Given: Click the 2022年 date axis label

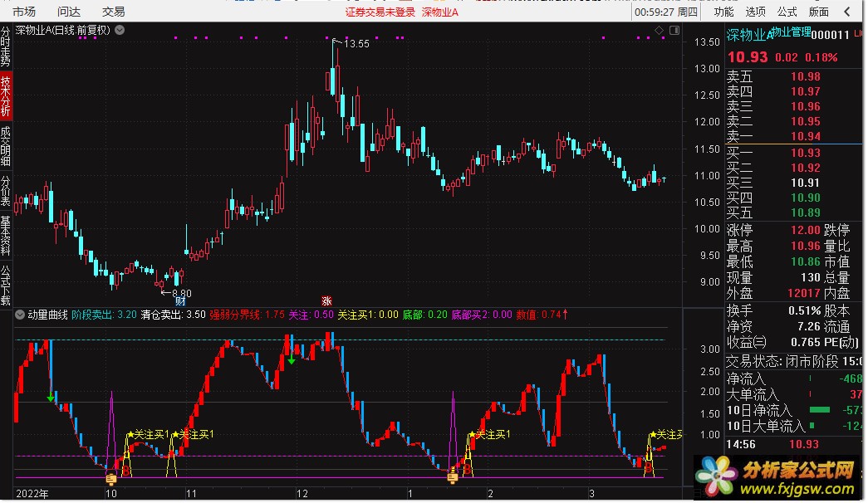Looking at the screenshot, I should tap(32, 494).
